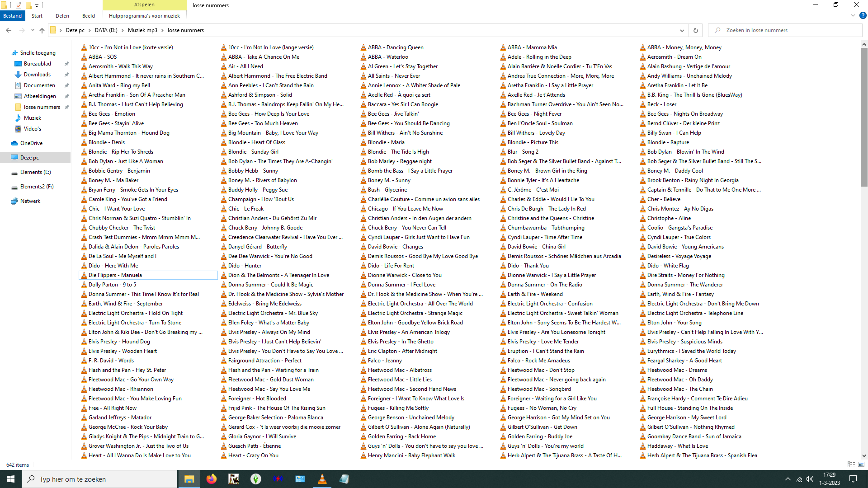Click the search box Zoeken in losse nummers
Screen dimensions: 868x488
tap(786, 30)
